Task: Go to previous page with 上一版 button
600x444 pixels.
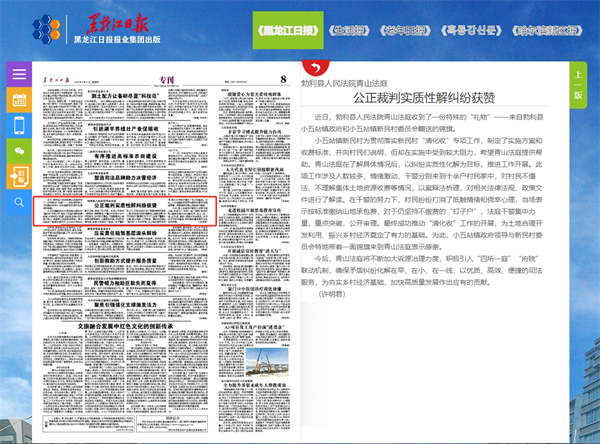Action: click(x=578, y=85)
